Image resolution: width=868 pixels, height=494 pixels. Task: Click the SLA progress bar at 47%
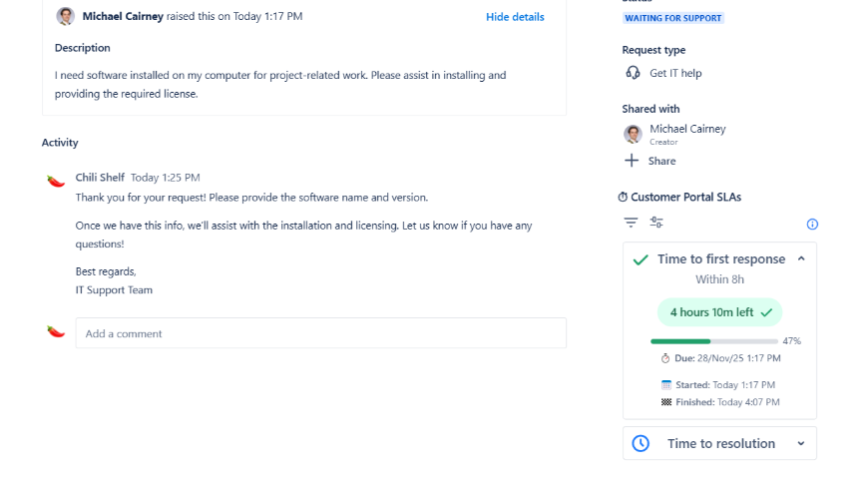click(713, 341)
